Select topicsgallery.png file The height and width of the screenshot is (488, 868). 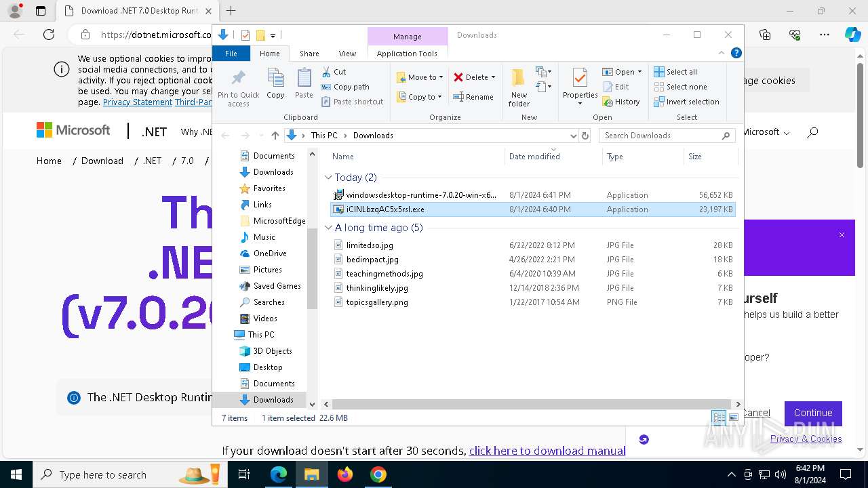pos(534,302)
